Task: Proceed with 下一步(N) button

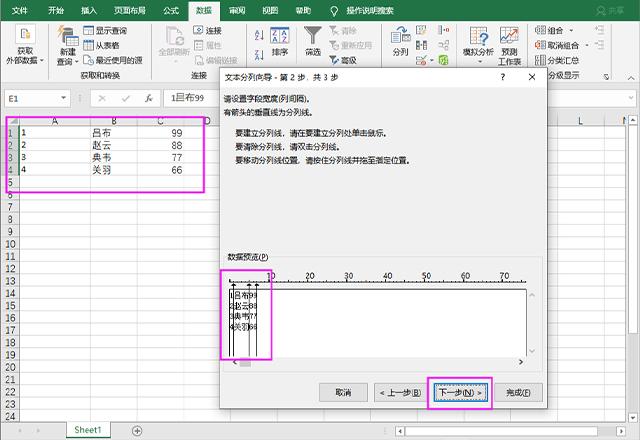Action: tap(460, 393)
